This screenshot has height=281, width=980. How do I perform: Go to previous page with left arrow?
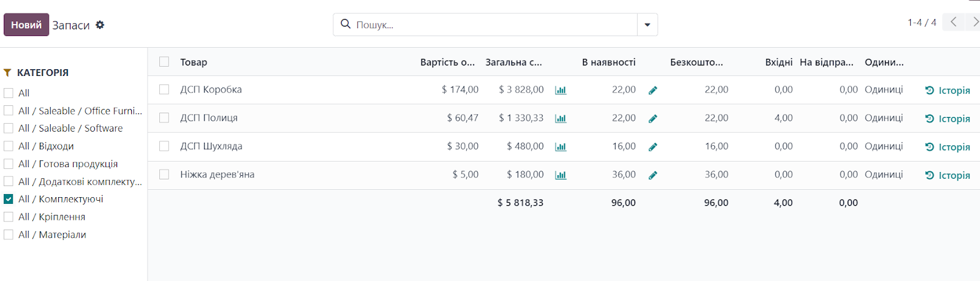(954, 22)
